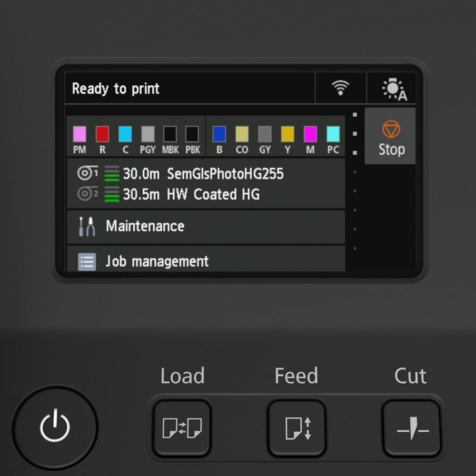
Task: Tap the Ready to print status bar
Action: tap(189, 89)
